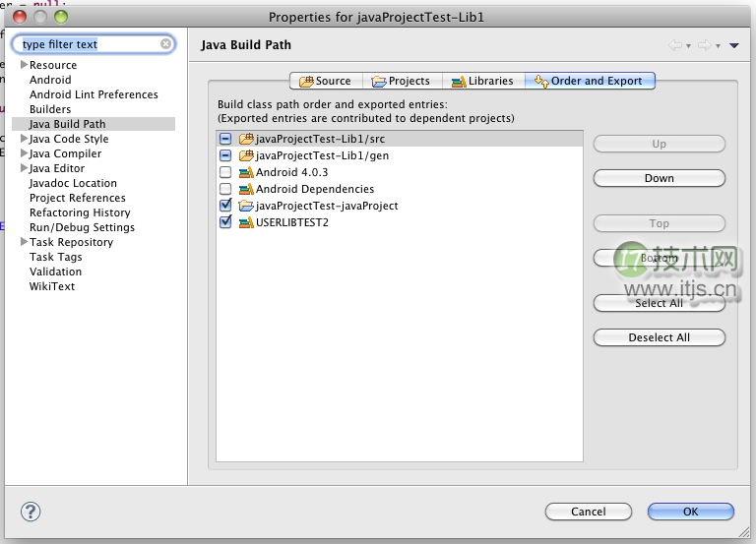This screenshot has height=544, width=756.
Task: Click the back navigation arrow icon
Action: coord(675,45)
